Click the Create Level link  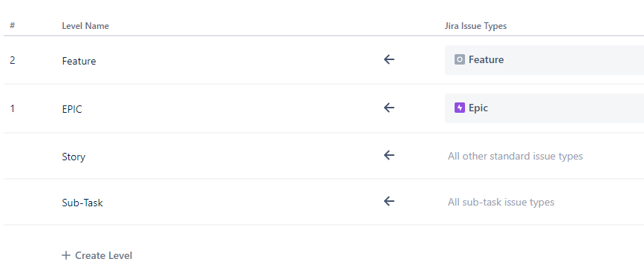point(97,255)
